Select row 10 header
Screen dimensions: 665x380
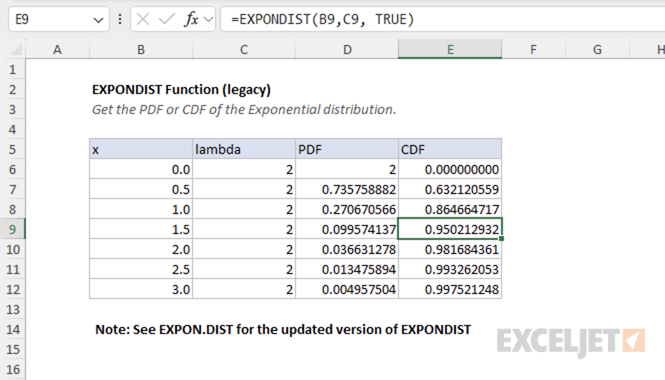pos(13,249)
